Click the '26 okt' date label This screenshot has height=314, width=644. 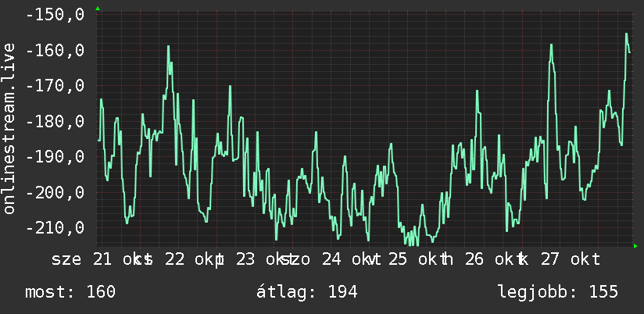[492, 259]
